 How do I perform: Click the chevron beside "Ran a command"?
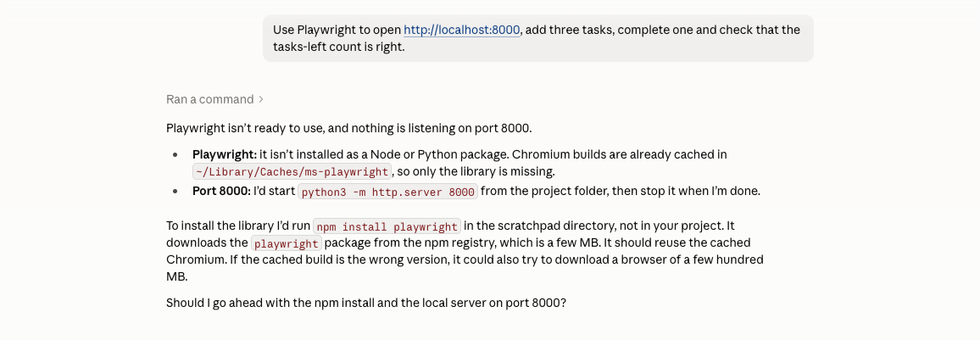coord(260,99)
